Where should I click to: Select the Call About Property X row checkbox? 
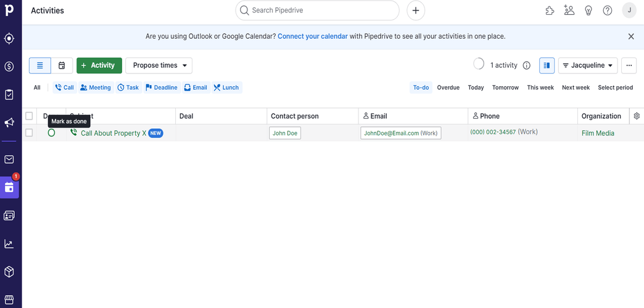(x=29, y=132)
